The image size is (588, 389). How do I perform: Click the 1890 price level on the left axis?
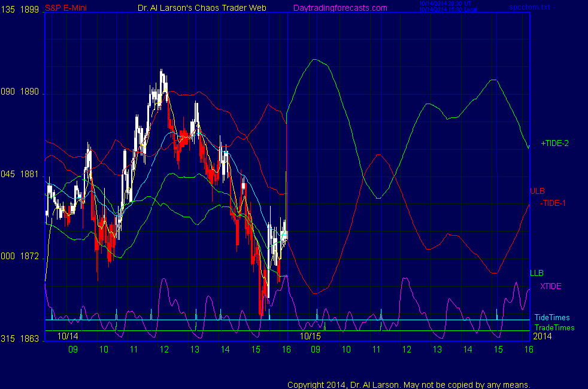pos(29,92)
